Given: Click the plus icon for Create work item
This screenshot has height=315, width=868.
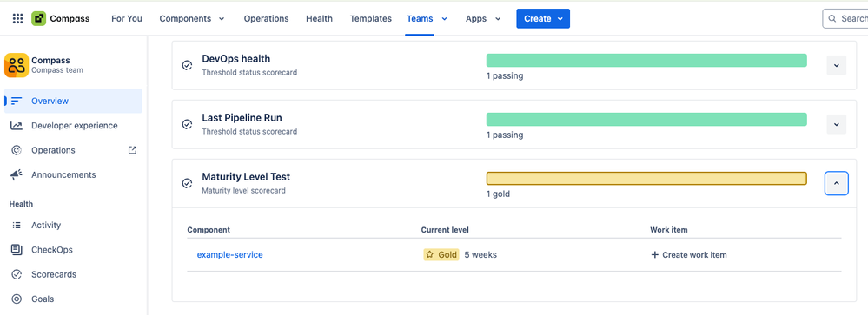Looking at the screenshot, I should click(654, 255).
